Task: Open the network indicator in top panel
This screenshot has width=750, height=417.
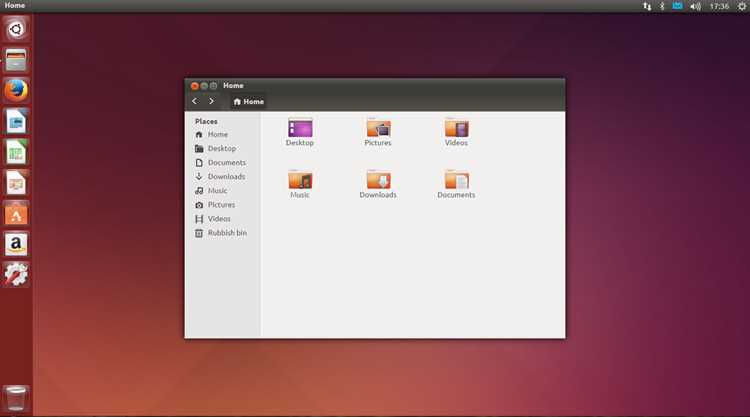Action: (647, 6)
